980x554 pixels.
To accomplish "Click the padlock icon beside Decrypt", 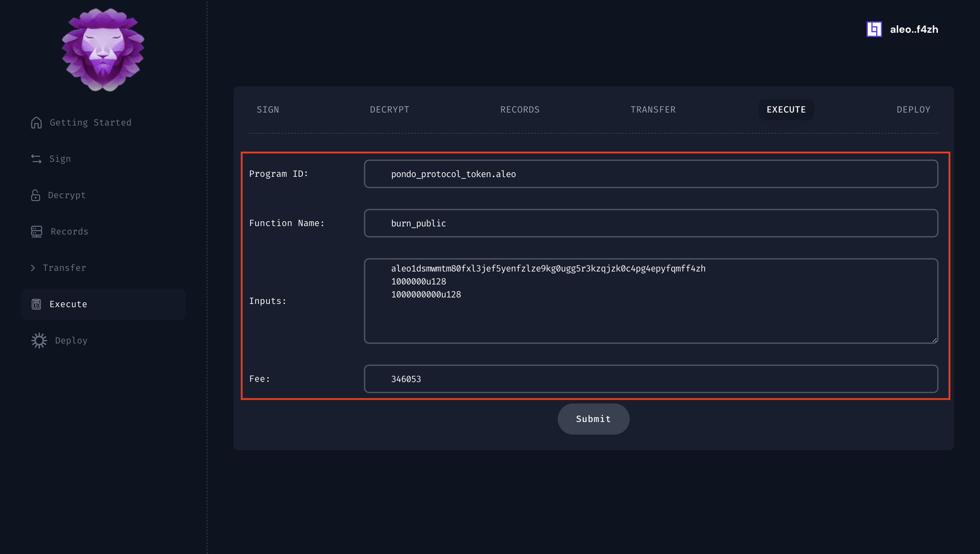I will 35,195.
